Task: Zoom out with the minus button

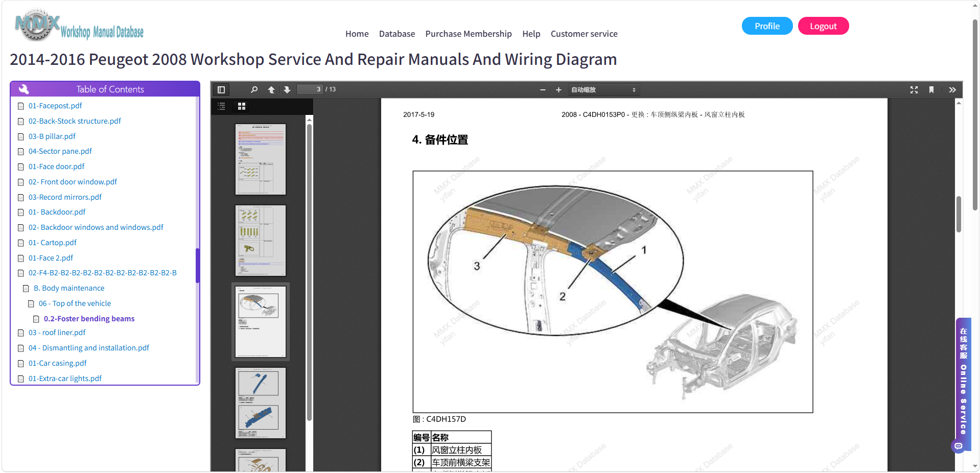Action: coord(543,90)
